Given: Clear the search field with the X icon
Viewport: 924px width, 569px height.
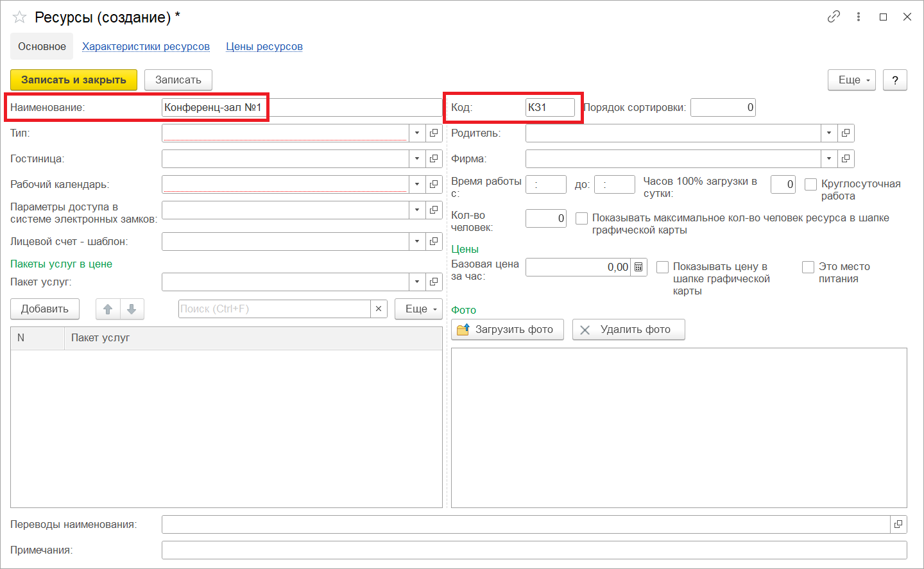Looking at the screenshot, I should pos(379,309).
